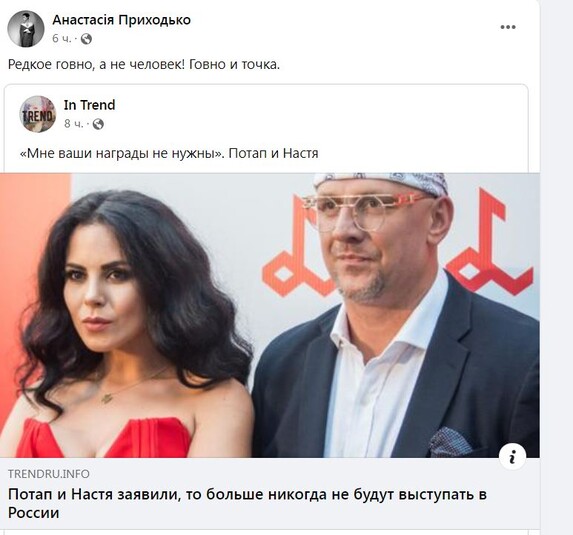Open the "8 ч." shared post timestamp
This screenshot has height=535, width=573.
[x=74, y=124]
